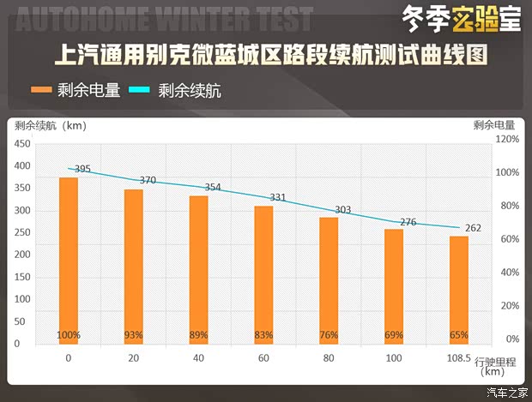The image size is (532, 402).
Task: Click the 276 range data label
Action: point(408,222)
